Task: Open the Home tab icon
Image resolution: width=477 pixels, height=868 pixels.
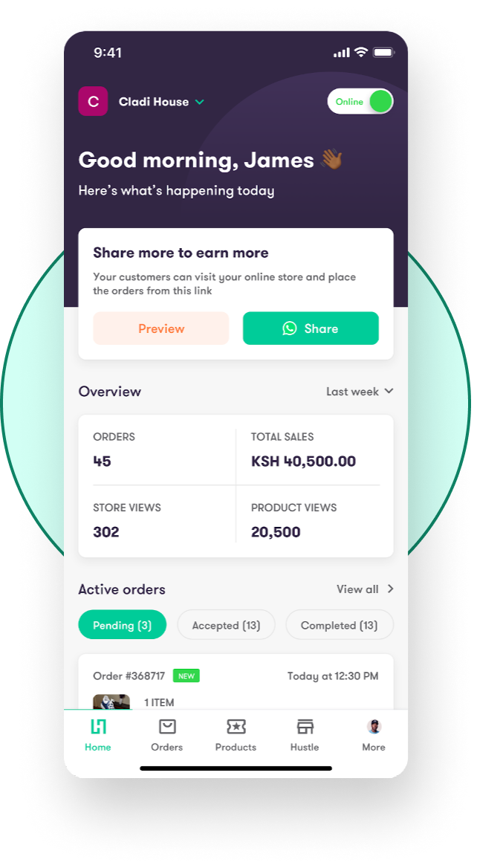Action: point(97,727)
